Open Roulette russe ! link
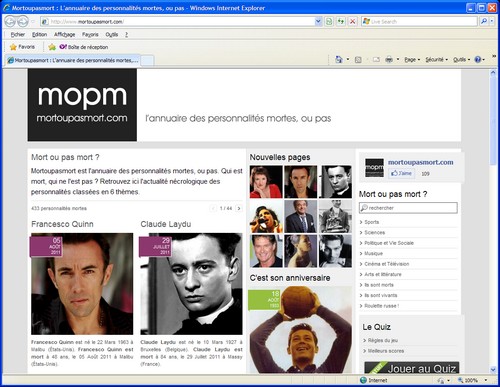Viewport: 500px width, 387px height. point(382,306)
